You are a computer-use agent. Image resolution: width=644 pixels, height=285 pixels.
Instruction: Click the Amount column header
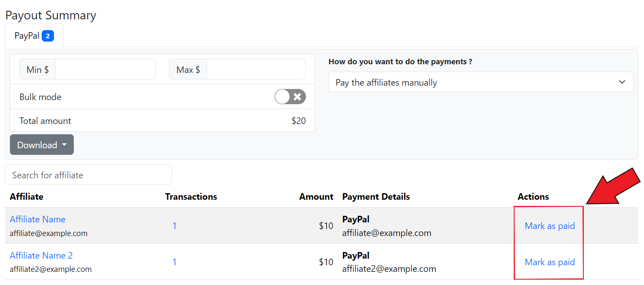316,197
